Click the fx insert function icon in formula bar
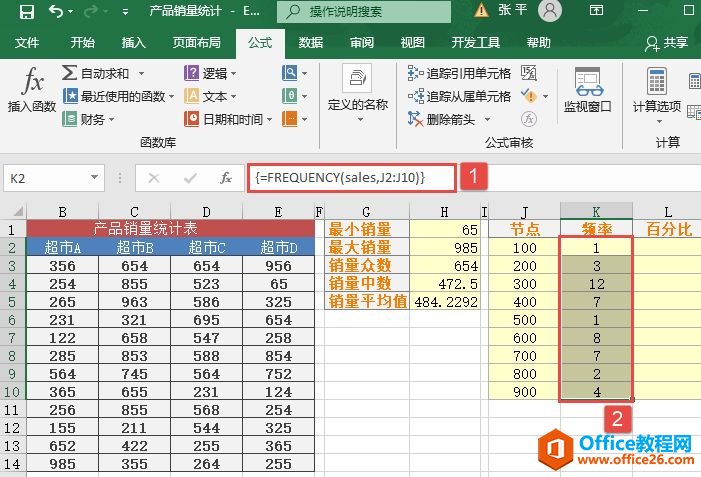Viewport: 701px width, 477px height. tap(226, 178)
